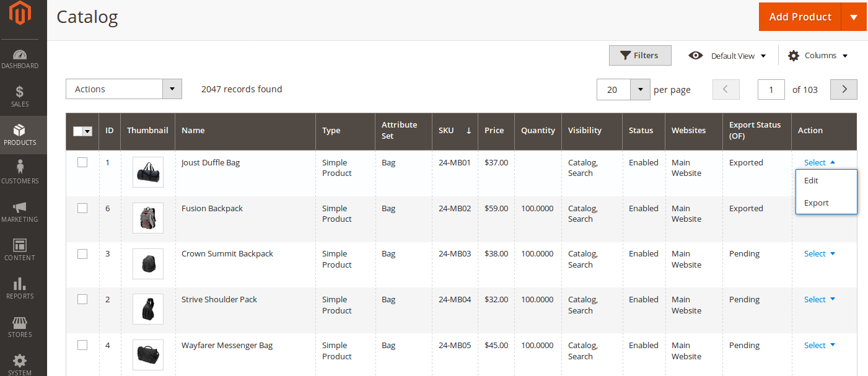Open the Marketing sidebar menu

[20, 211]
